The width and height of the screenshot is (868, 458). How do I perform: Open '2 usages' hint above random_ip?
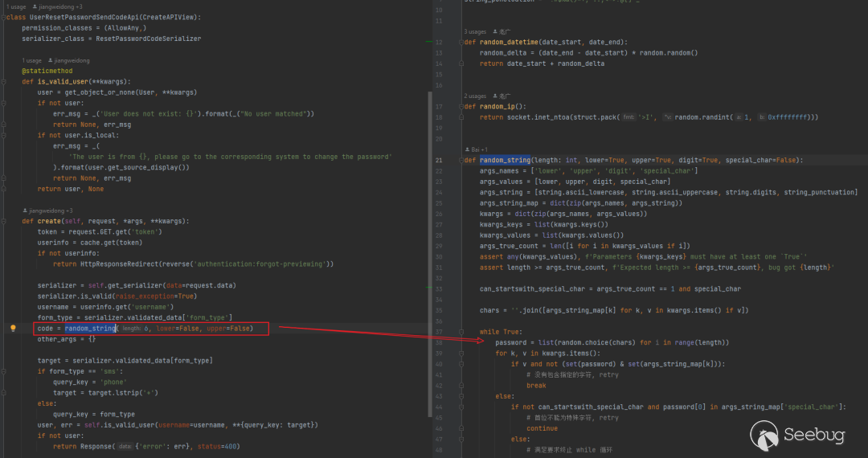tap(476, 96)
